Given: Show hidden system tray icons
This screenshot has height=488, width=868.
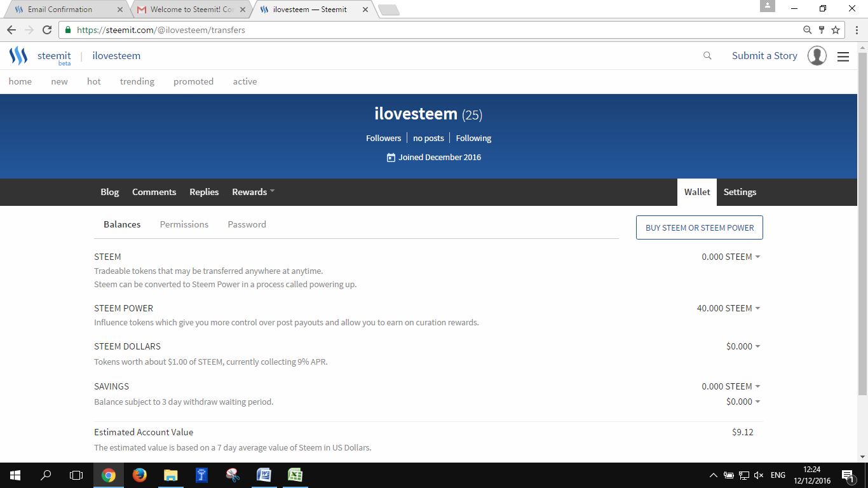Looking at the screenshot, I should (x=713, y=475).
